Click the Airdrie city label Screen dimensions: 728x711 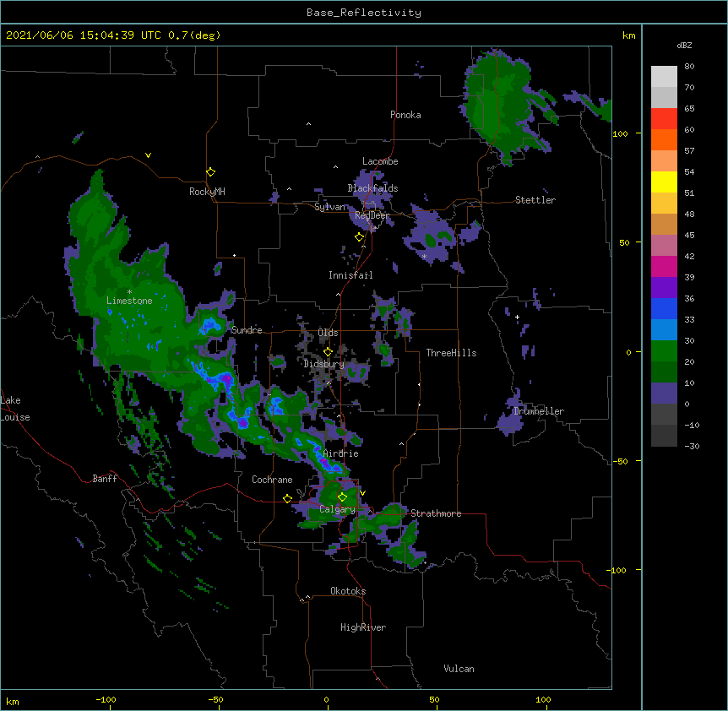(x=340, y=453)
